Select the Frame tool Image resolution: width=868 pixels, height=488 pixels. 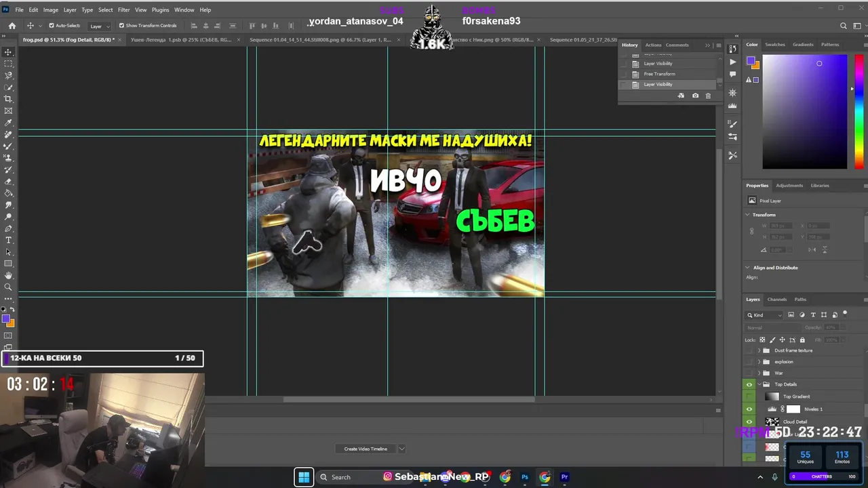pos(8,110)
